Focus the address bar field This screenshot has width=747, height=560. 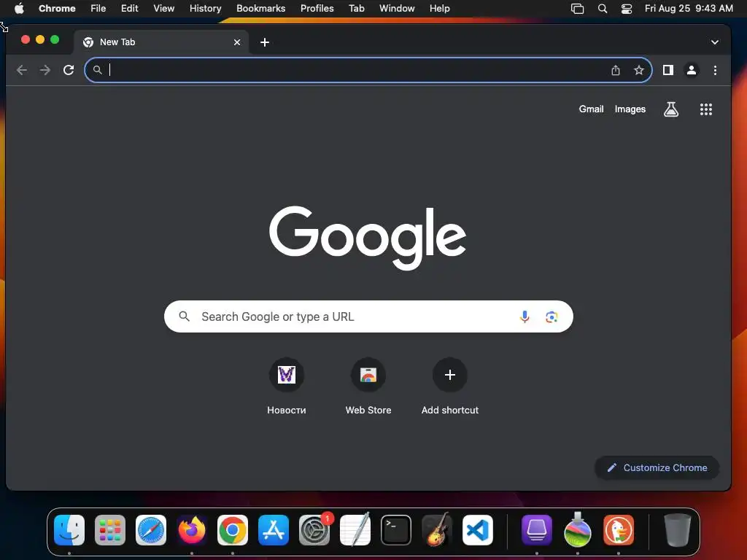tap(368, 70)
